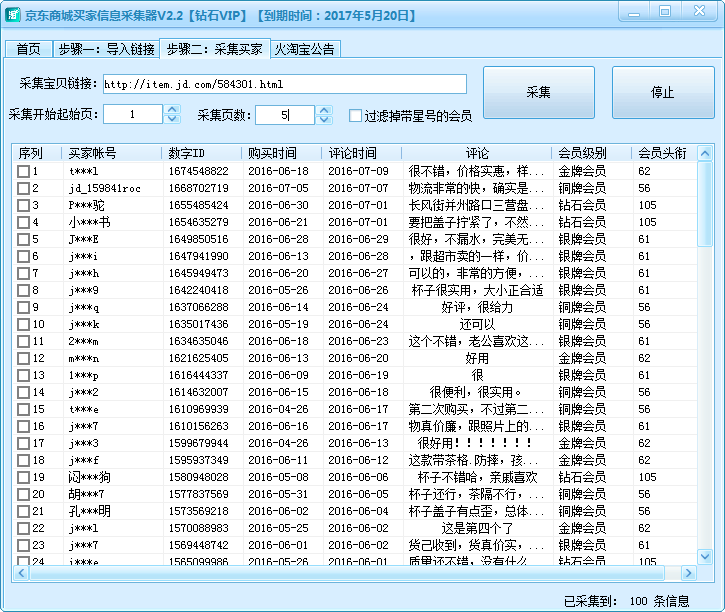
Task: Switch to the 首页 tab
Action: click(x=28, y=49)
